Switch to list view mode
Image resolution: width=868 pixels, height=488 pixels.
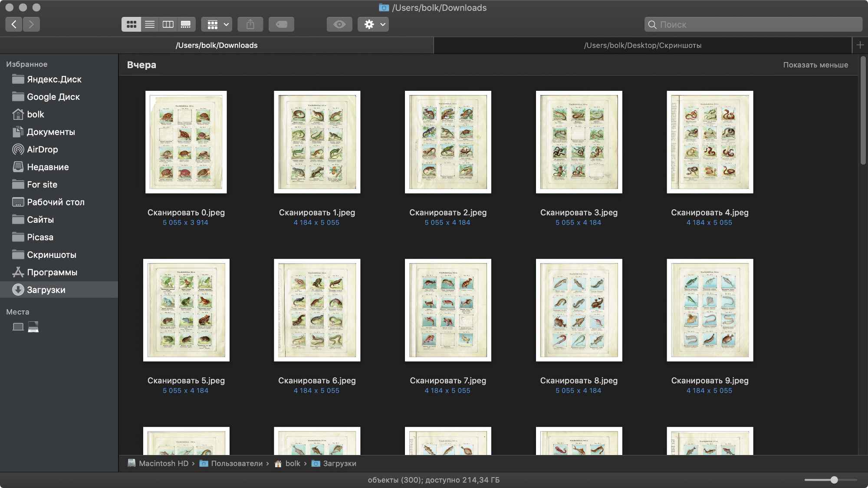[x=150, y=24]
